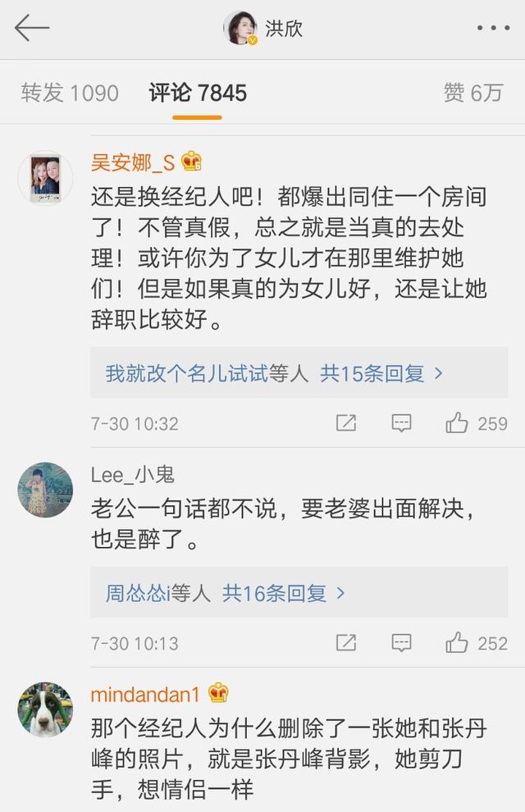This screenshot has height=812, width=525.
Task: Select the 评论 7845 tab
Action: (198, 93)
